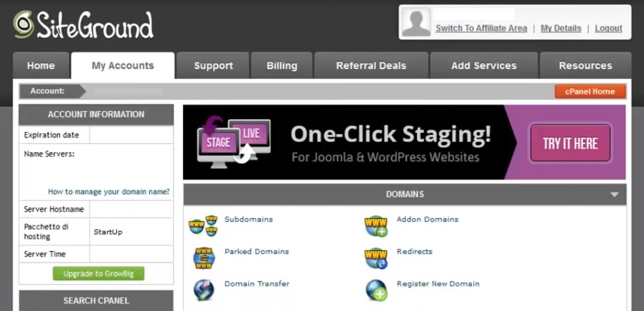Collapse the Domains section arrow
Image resolution: width=644 pixels, height=311 pixels.
pyautogui.click(x=615, y=195)
